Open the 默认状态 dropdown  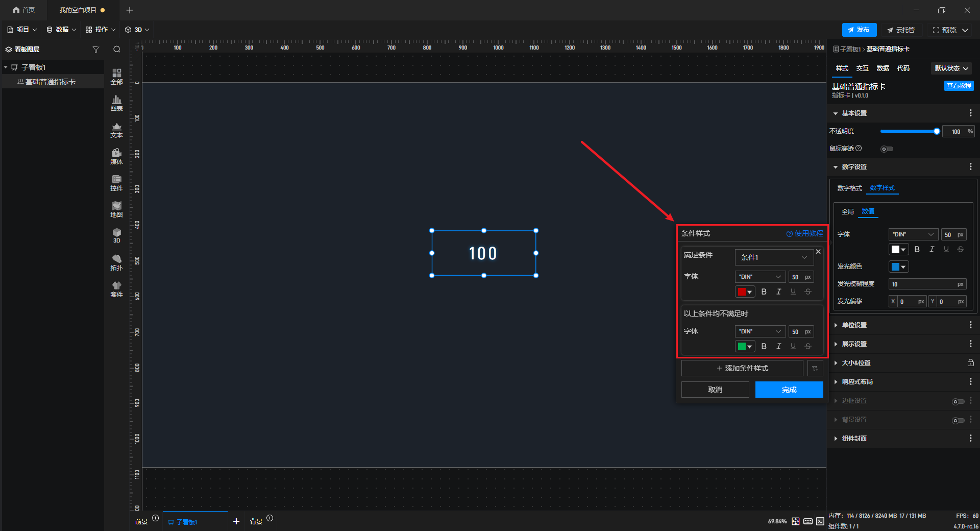tap(951, 68)
